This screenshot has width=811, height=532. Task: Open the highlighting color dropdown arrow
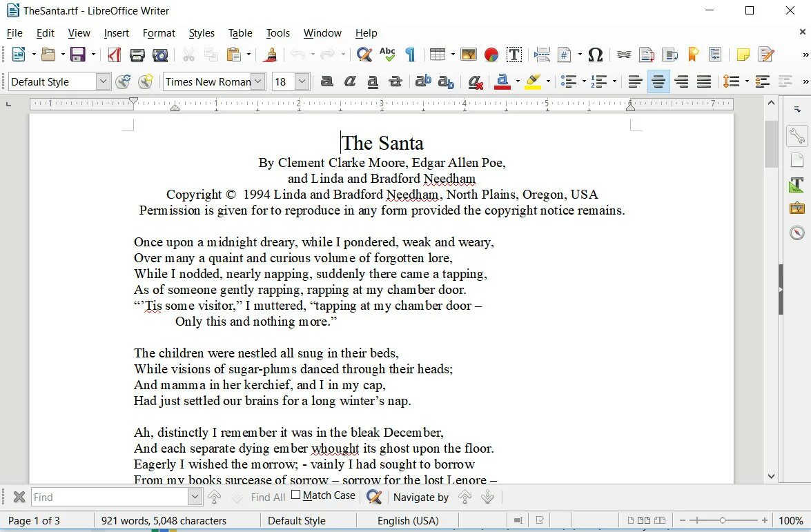(x=548, y=81)
